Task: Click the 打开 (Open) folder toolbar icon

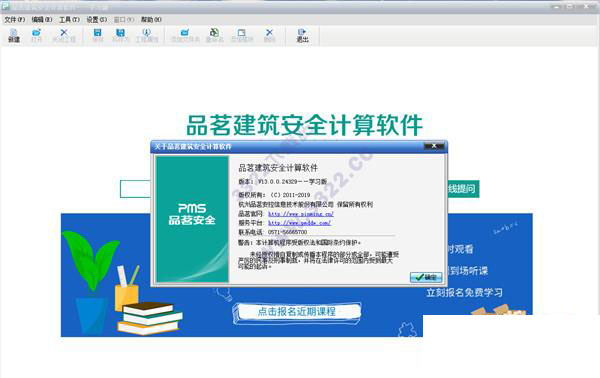Action: [x=36, y=35]
